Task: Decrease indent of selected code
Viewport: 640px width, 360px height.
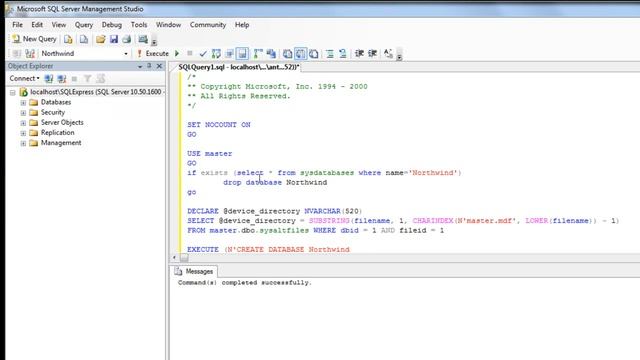Action: point(359,53)
